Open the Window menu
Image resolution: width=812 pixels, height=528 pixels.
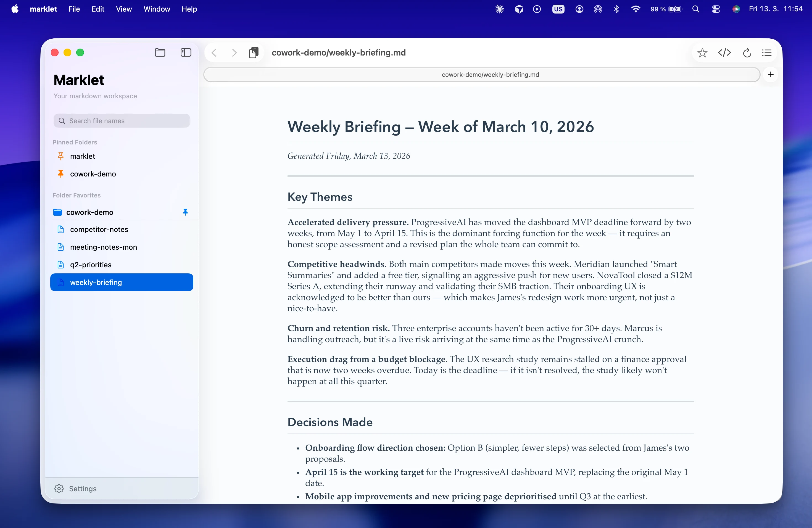tap(157, 9)
